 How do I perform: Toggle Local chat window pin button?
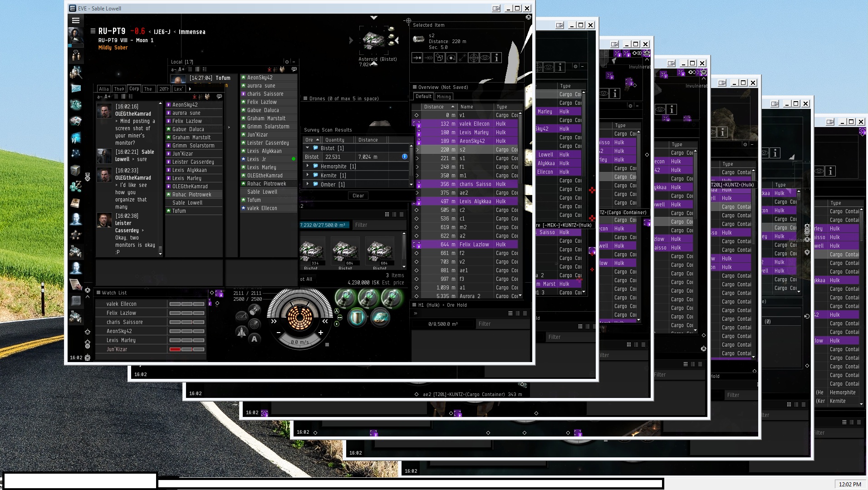click(286, 62)
